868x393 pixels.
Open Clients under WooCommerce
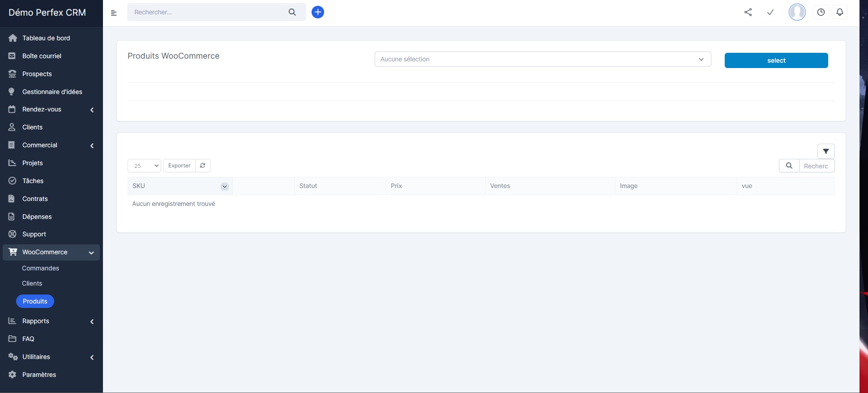pyautogui.click(x=32, y=283)
